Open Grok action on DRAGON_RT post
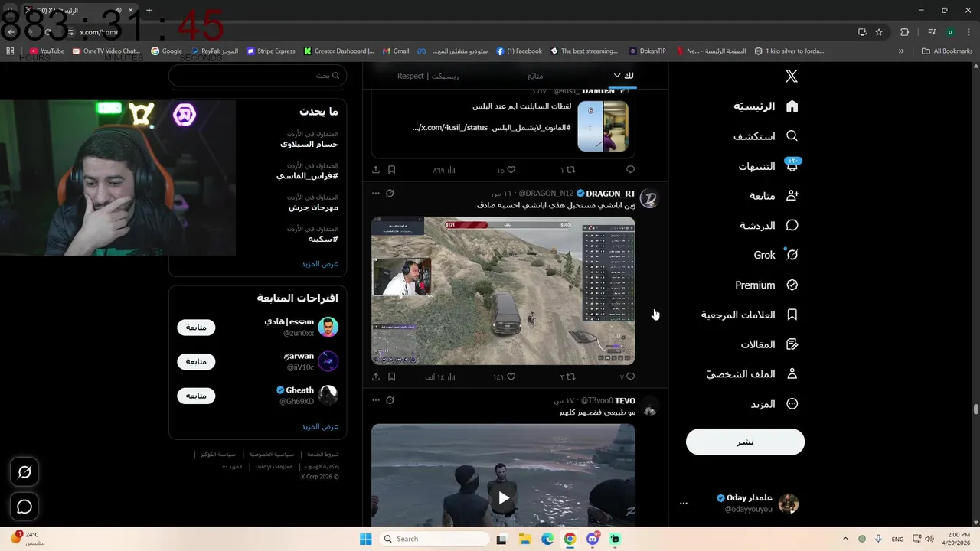Image resolution: width=980 pixels, height=551 pixels. tap(390, 194)
